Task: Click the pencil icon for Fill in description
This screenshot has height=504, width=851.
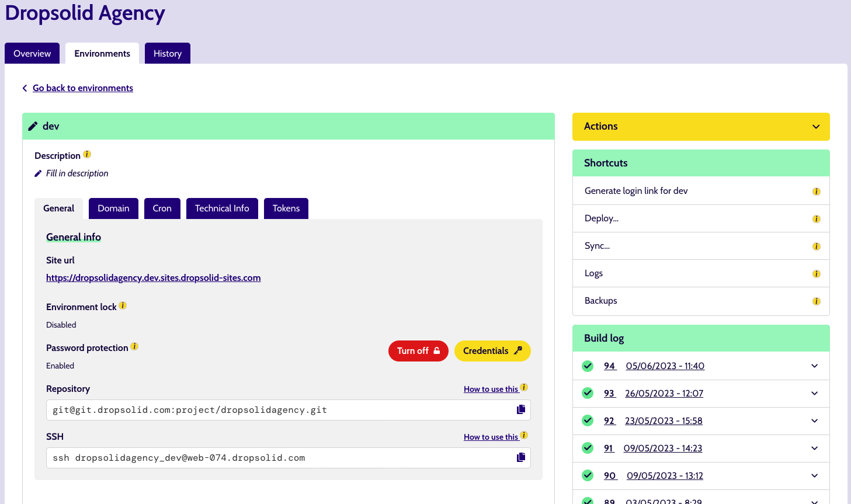Action: [x=38, y=173]
